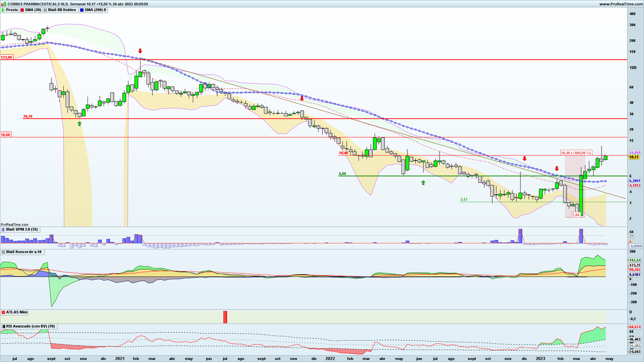Select the 123,00 resistance line label
Image resolution: width=644 pixels, height=362 pixels.
(6, 57)
